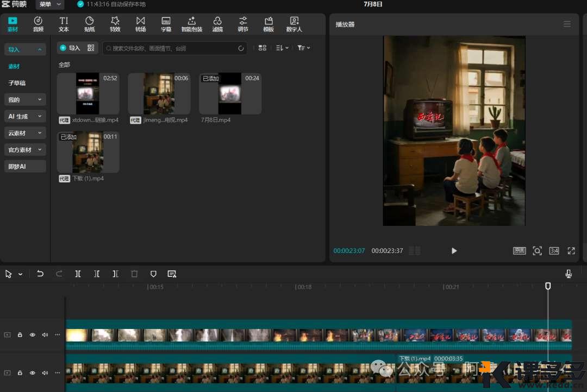The width and height of the screenshot is (587, 392).
Task: Expand the 官方素材 sidebar section
Action: [x=25, y=150]
